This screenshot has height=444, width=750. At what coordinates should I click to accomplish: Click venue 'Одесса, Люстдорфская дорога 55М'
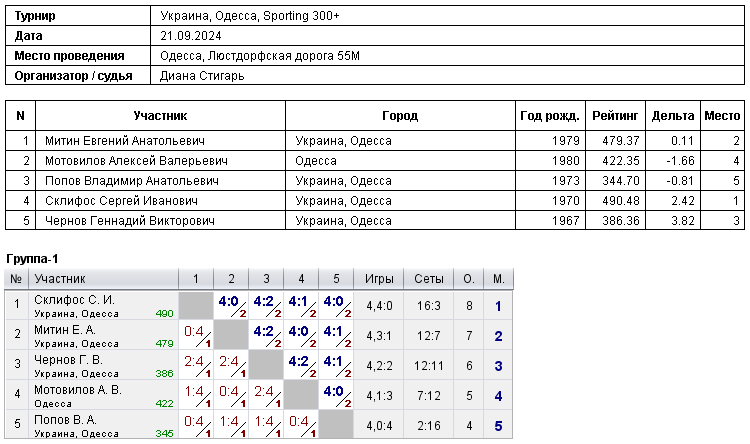click(260, 56)
